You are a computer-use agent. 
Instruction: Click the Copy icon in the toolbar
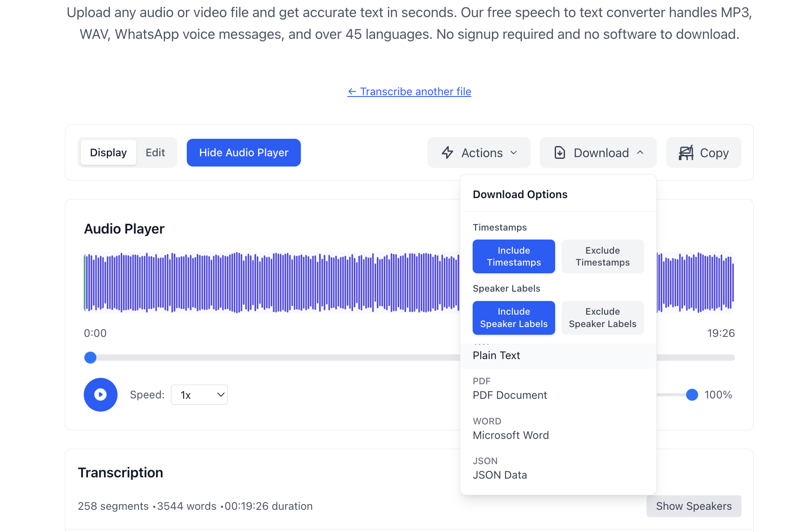coord(685,152)
